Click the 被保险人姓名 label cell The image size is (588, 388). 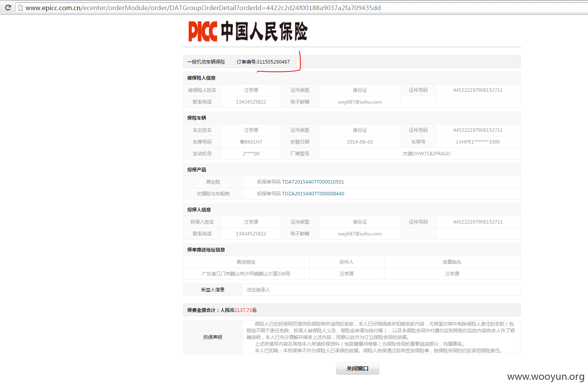(202, 90)
